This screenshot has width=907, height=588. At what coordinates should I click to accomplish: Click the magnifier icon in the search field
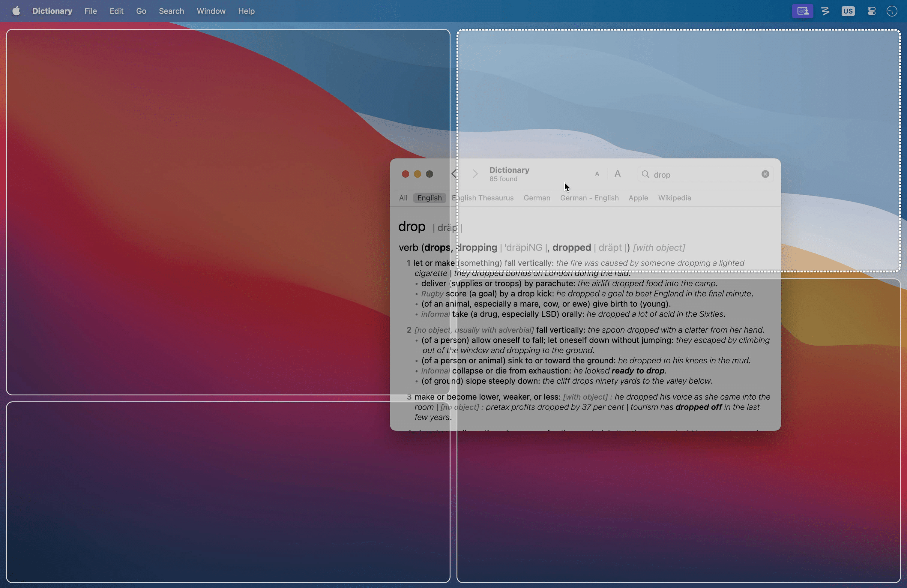[x=645, y=174]
